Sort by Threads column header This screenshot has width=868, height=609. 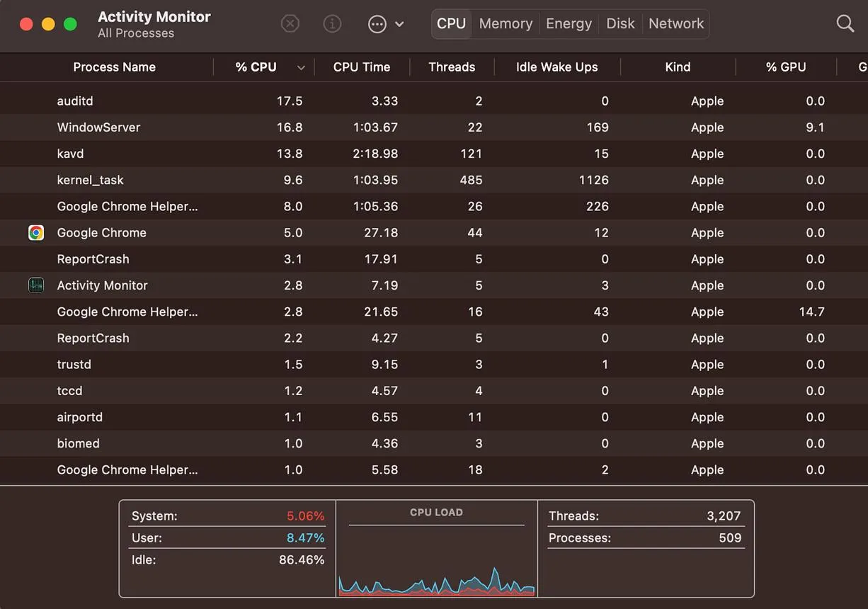click(452, 67)
